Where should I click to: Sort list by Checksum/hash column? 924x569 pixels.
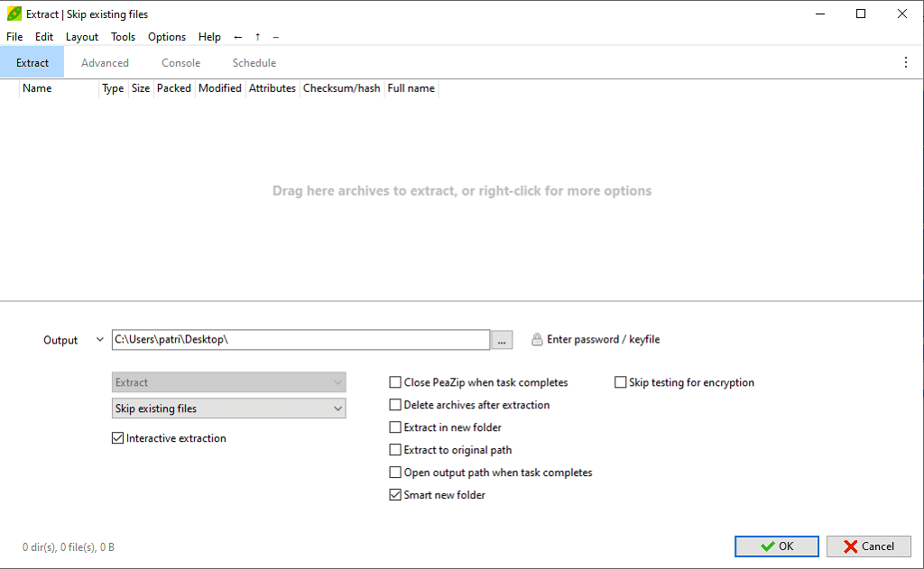pos(342,88)
